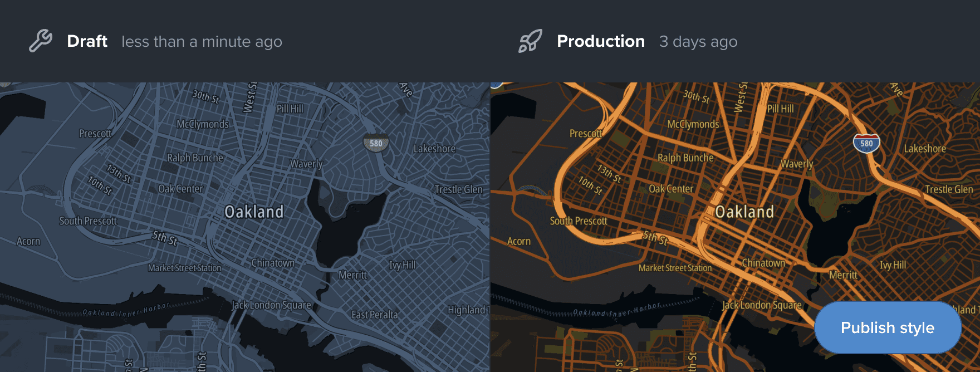Click Ivy Hill label in production map
The image size is (980, 372).
[893, 265]
